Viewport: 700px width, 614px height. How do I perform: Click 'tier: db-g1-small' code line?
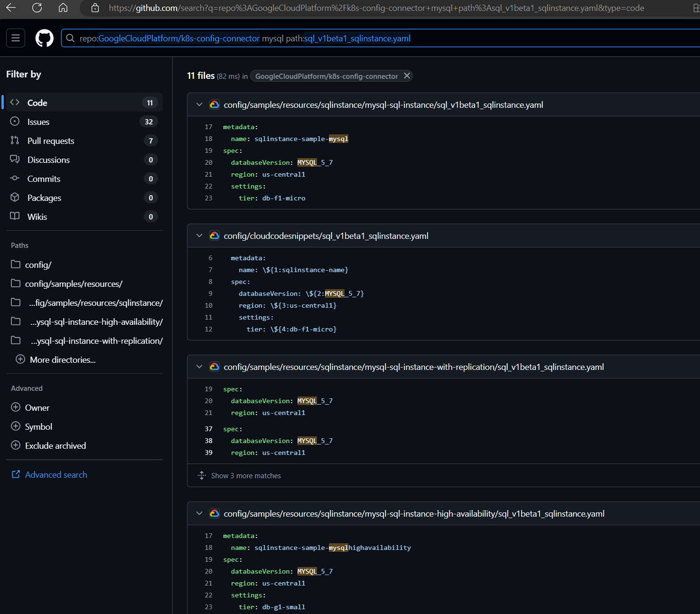click(272, 607)
